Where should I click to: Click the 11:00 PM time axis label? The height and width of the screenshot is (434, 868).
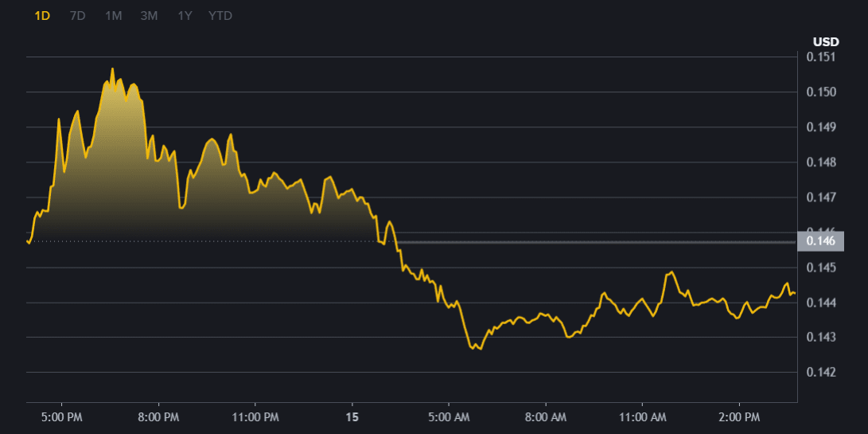click(x=255, y=416)
